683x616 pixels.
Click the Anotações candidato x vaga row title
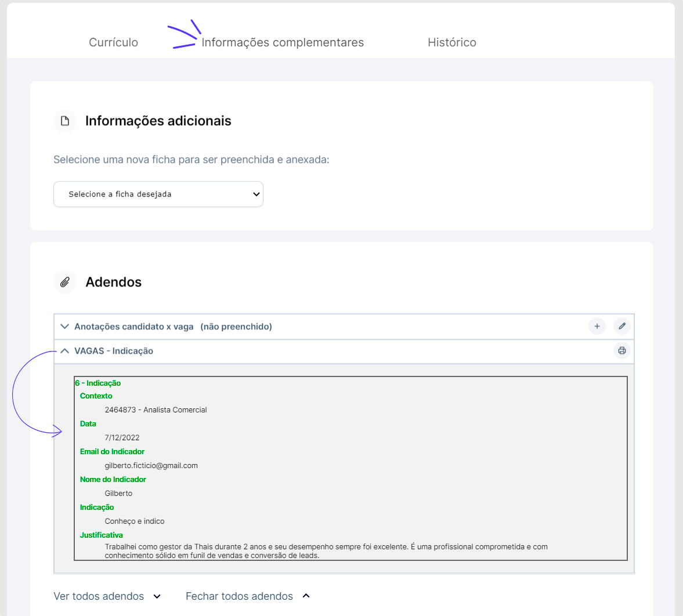[173, 327]
